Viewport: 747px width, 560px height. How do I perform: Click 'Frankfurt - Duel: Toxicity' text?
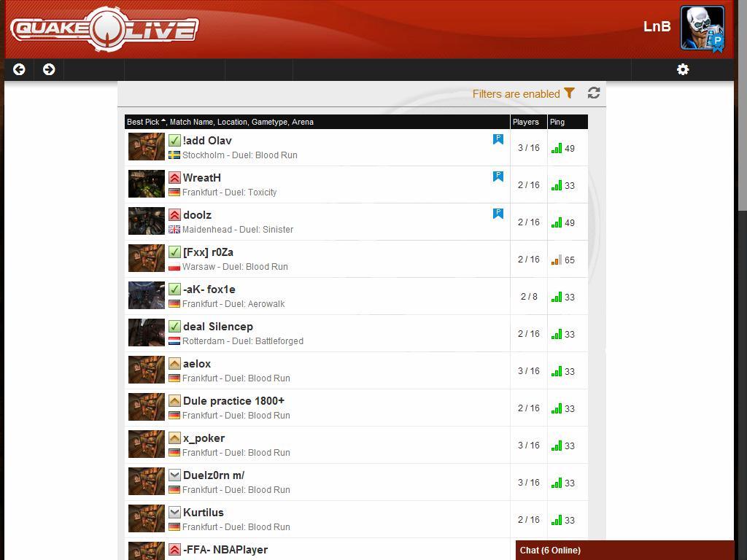(x=230, y=192)
